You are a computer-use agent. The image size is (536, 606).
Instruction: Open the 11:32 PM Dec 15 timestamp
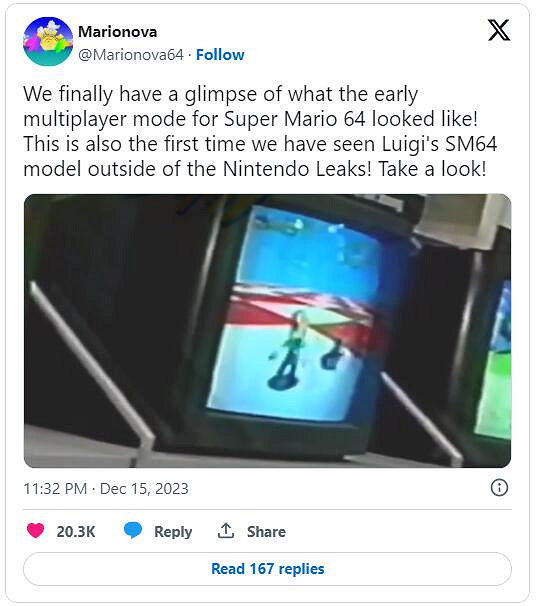point(106,489)
